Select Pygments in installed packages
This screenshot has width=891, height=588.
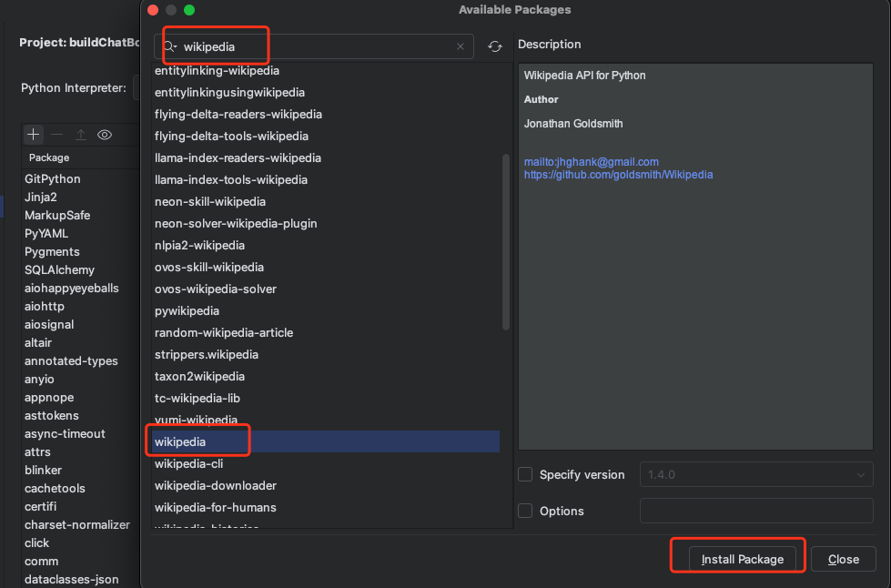pyautogui.click(x=52, y=252)
